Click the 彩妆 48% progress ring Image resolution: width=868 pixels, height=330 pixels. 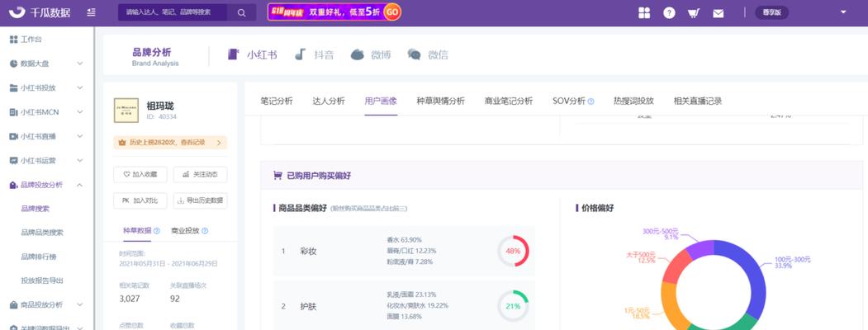tap(513, 251)
